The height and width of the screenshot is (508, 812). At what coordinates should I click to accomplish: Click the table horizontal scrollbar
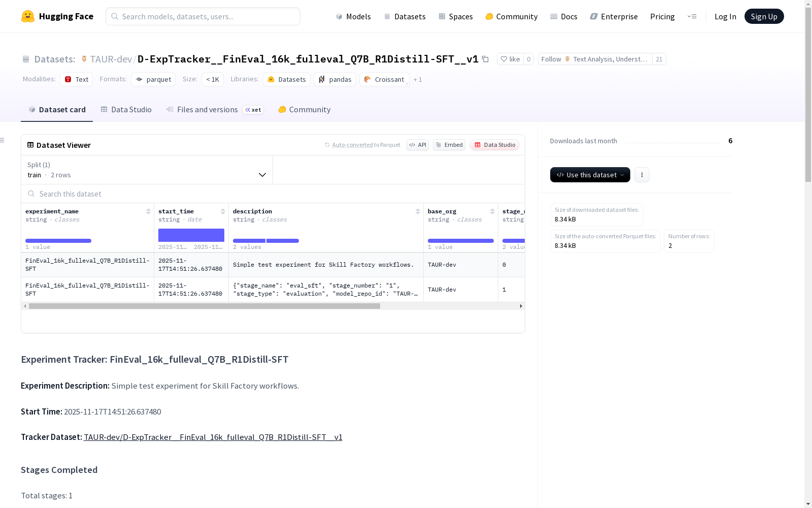(x=205, y=306)
